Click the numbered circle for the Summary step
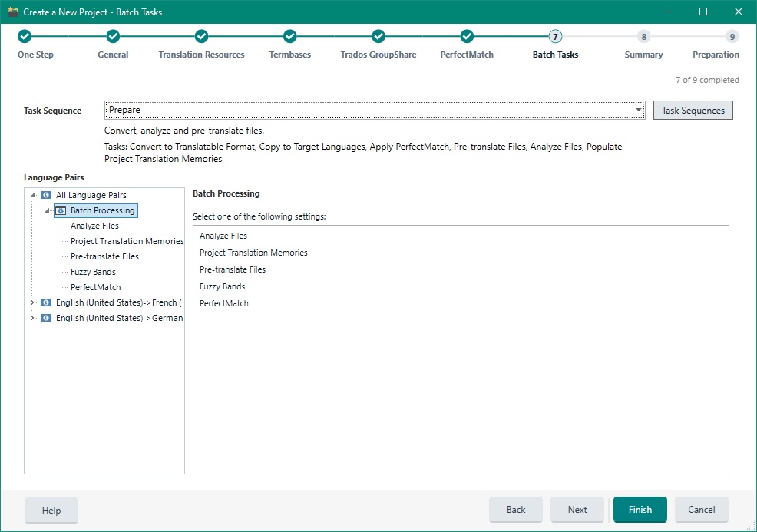 (x=643, y=35)
